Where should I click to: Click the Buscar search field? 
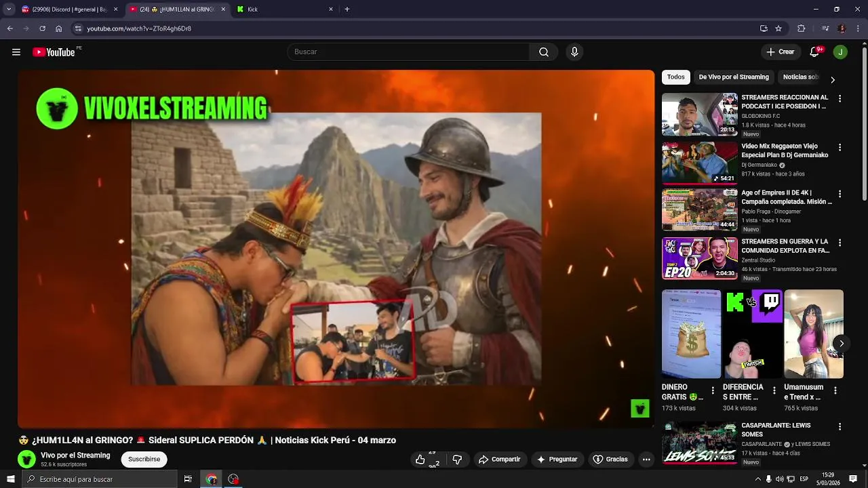pyautogui.click(x=408, y=52)
